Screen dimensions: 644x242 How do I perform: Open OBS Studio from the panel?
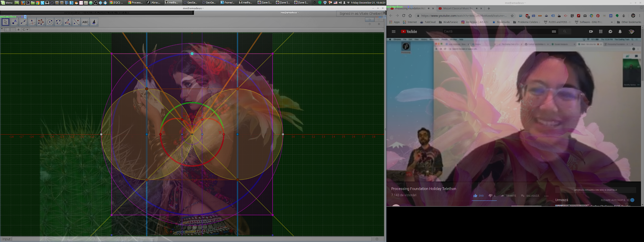pos(96,3)
